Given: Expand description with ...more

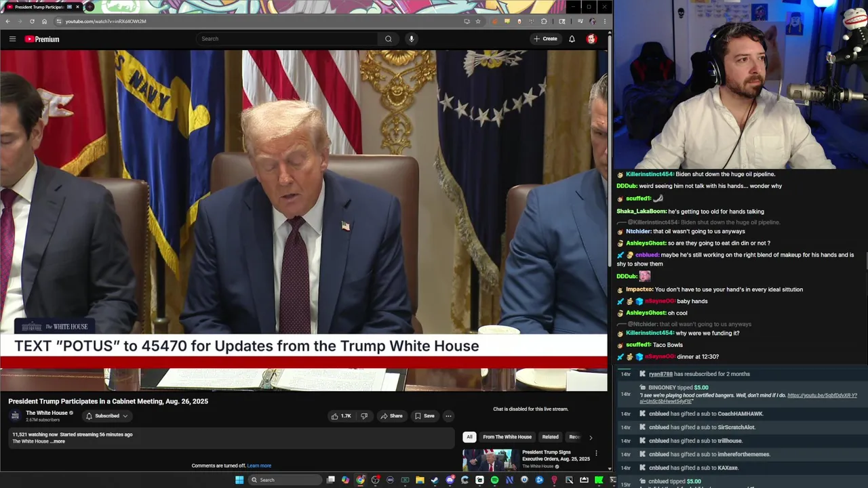Looking at the screenshot, I should [x=58, y=441].
